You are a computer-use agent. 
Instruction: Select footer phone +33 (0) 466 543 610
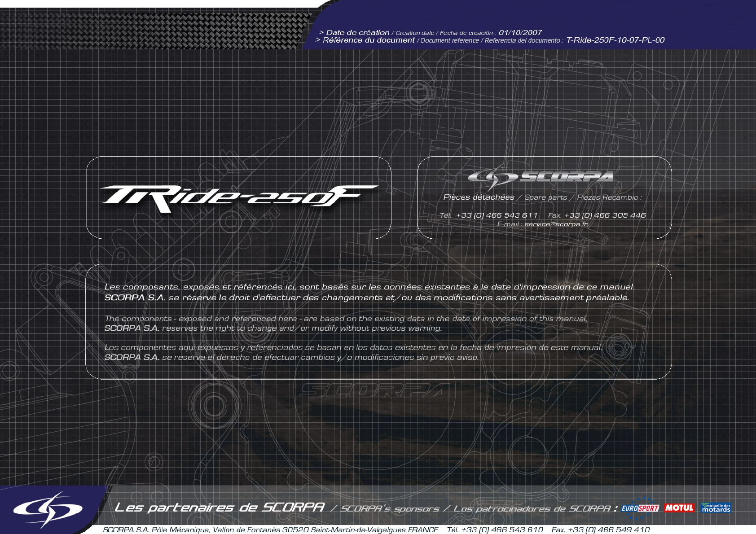click(502, 530)
